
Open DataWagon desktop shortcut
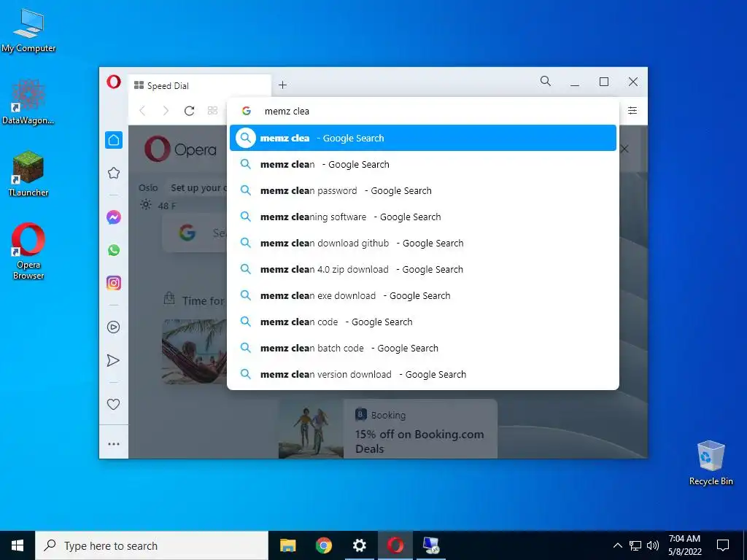(28, 102)
